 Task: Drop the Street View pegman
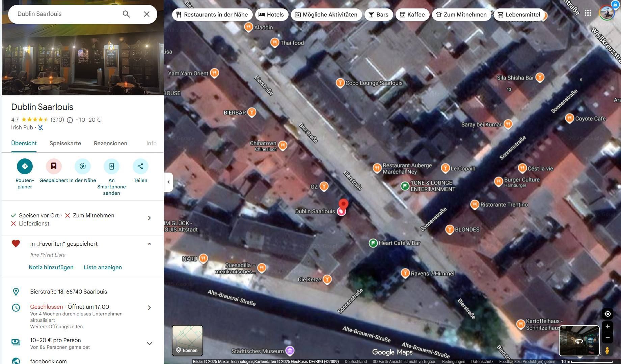(x=607, y=351)
